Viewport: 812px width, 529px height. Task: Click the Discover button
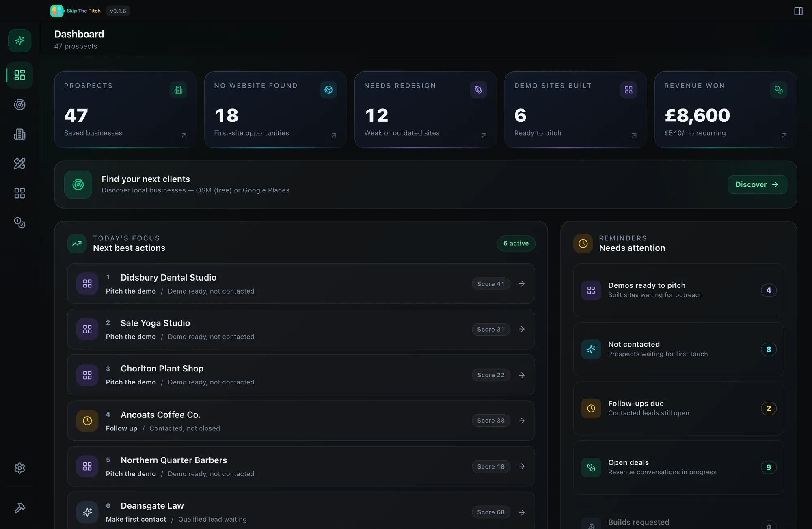(x=757, y=185)
